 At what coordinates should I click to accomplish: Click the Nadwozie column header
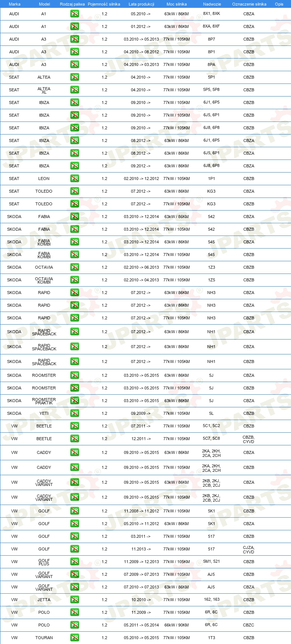tap(212, 4)
